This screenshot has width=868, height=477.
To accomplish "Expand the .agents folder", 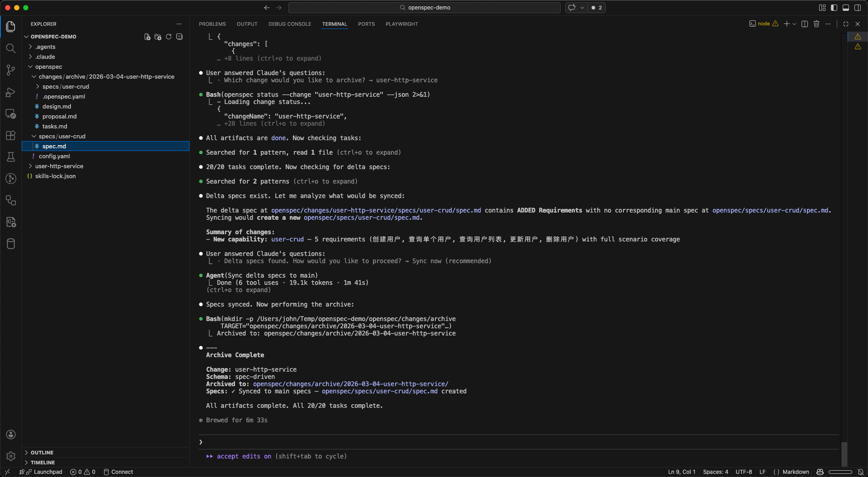I will (45, 47).
